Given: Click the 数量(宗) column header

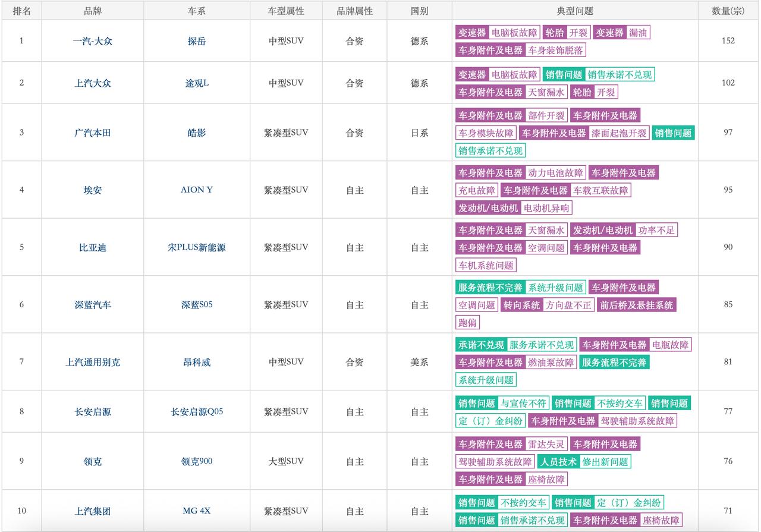Looking at the screenshot, I should [728, 11].
